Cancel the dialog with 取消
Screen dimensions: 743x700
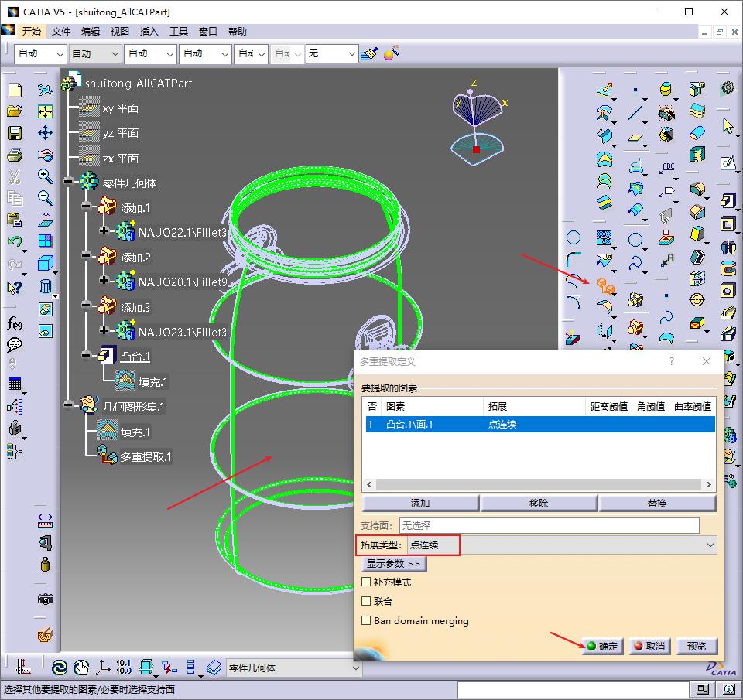(649, 646)
